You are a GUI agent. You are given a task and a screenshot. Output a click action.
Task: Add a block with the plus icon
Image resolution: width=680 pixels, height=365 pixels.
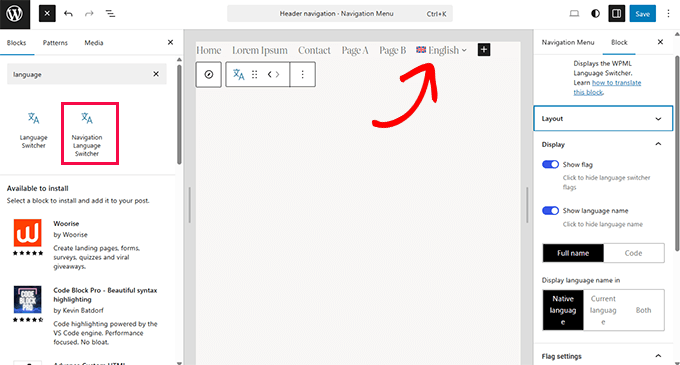484,50
